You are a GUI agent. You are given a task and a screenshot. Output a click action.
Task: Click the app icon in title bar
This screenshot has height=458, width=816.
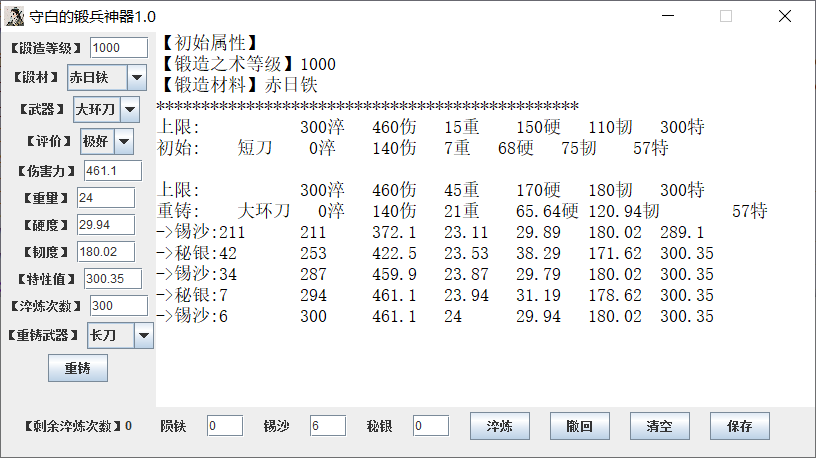(x=15, y=16)
